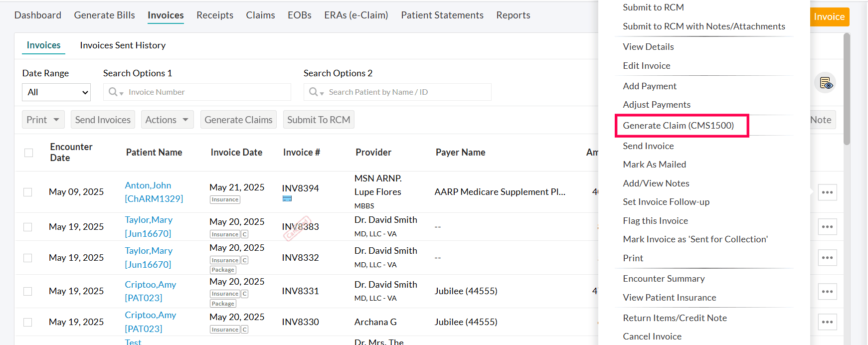Click the orange Invoice button
Screen dimensions: 868x345
coord(830,17)
